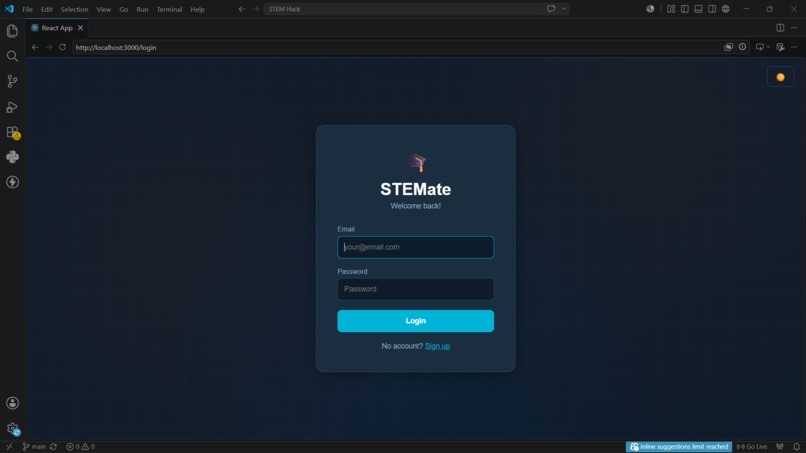Open the Search view in activity bar
This screenshot has width=806, height=453.
[x=12, y=56]
